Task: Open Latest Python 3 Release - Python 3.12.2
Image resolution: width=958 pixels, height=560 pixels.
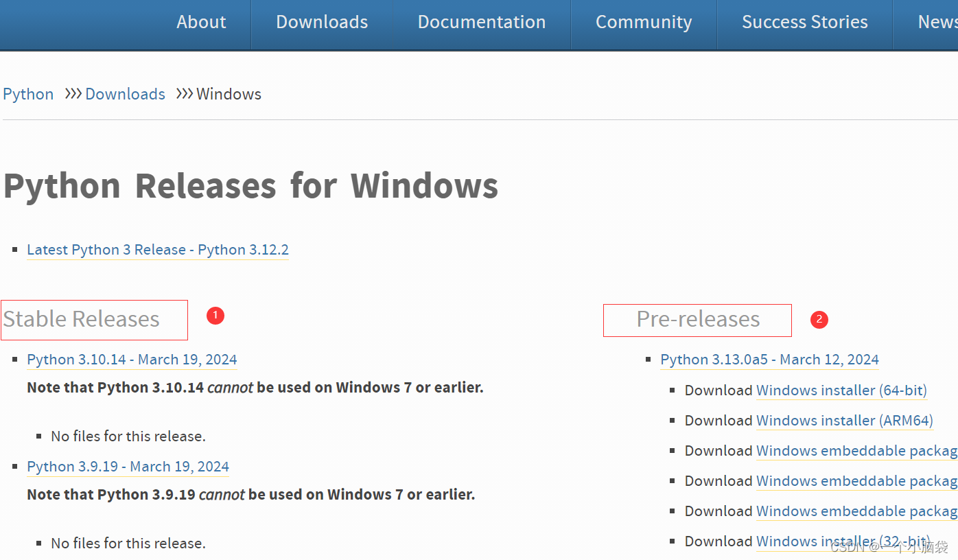Action: point(158,250)
